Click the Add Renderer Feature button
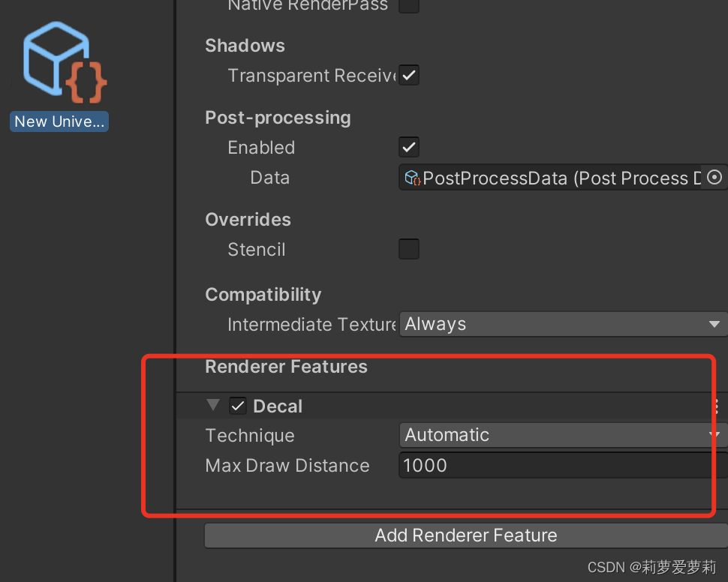This screenshot has height=582, width=728. (x=466, y=535)
